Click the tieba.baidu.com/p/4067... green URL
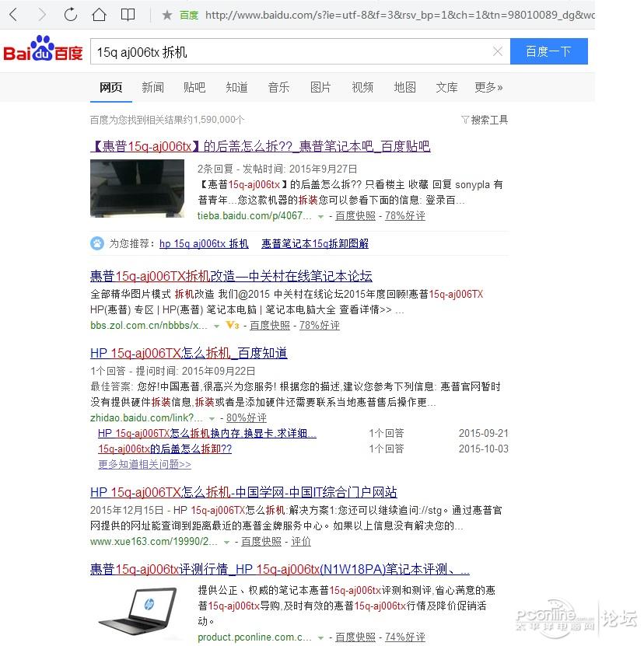644x646 pixels. (254, 216)
